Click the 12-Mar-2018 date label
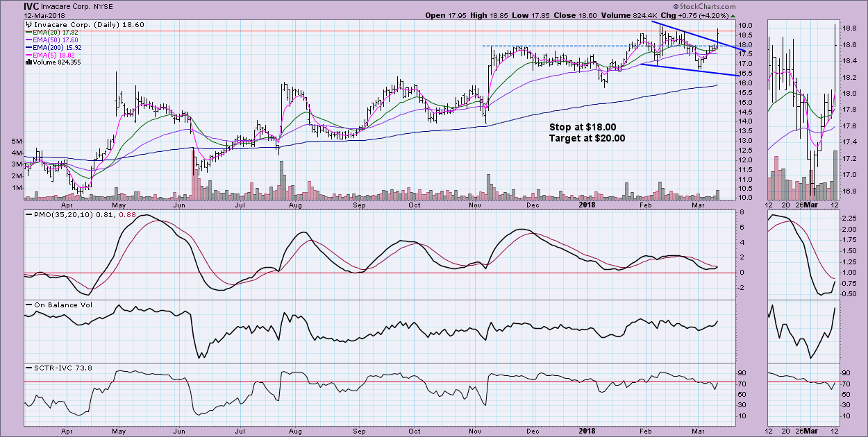The width and height of the screenshot is (868, 437). [44, 15]
